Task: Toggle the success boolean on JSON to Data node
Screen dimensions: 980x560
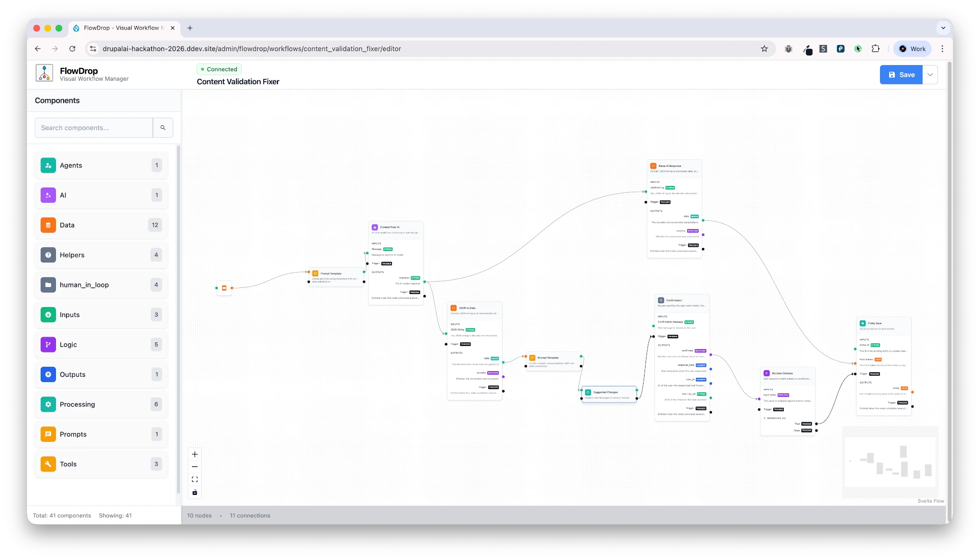Action: click(x=493, y=373)
